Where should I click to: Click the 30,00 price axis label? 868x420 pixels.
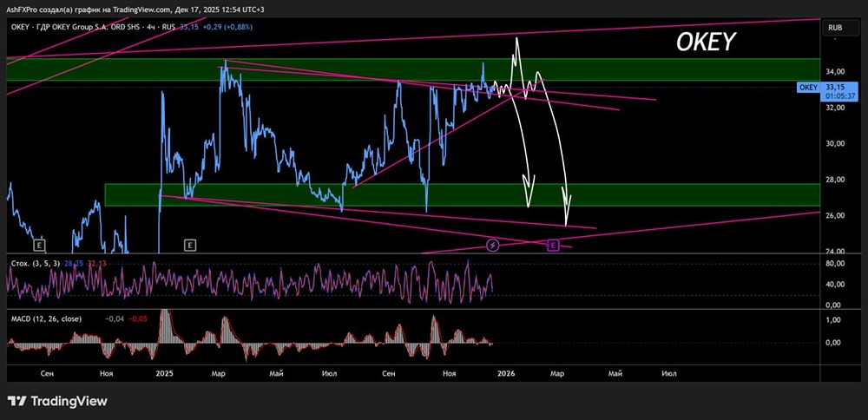coord(835,143)
